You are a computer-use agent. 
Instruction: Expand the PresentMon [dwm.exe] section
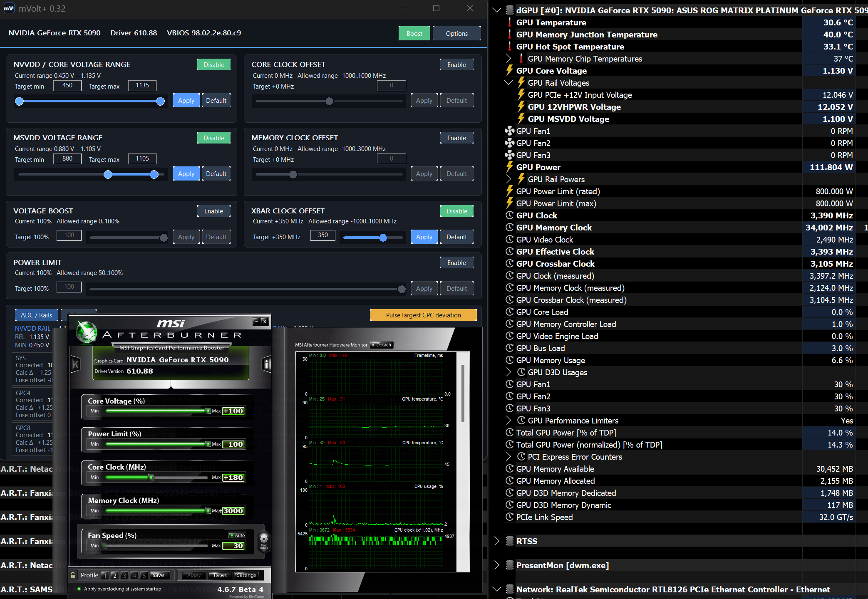[497, 565]
